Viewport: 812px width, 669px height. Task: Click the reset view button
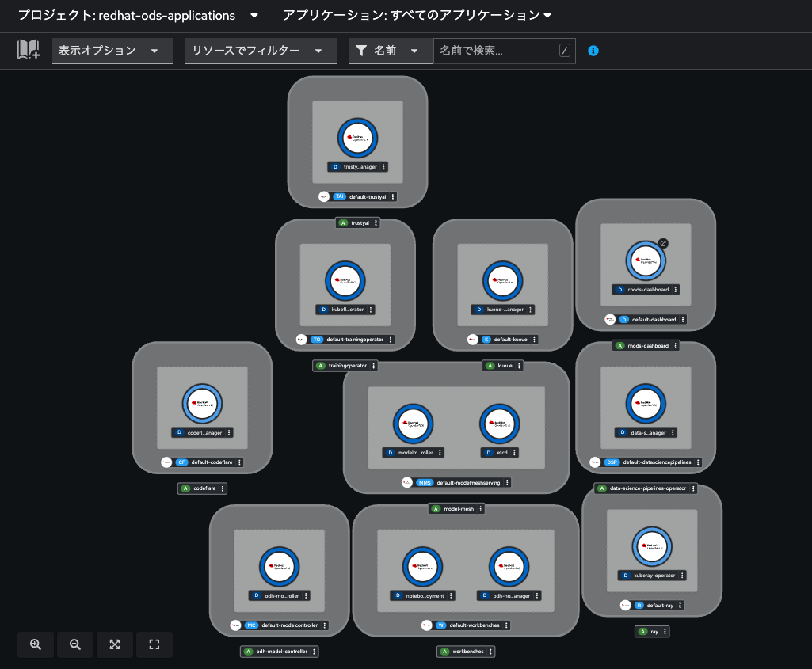click(154, 644)
